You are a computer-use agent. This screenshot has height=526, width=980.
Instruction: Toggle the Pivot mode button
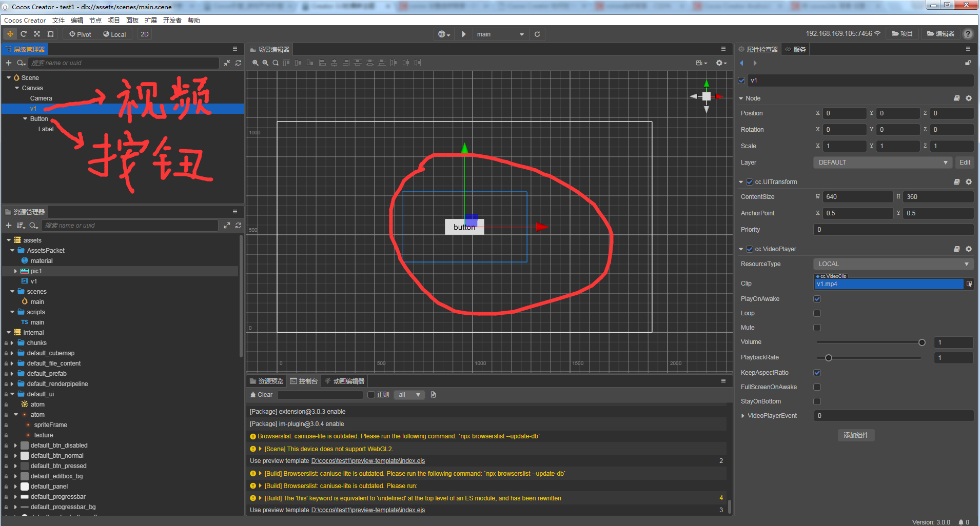point(80,34)
